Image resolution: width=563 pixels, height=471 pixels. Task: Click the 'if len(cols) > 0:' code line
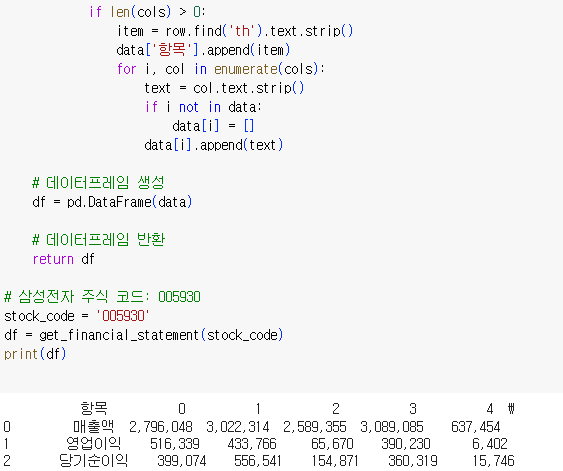pyautogui.click(x=147, y=12)
